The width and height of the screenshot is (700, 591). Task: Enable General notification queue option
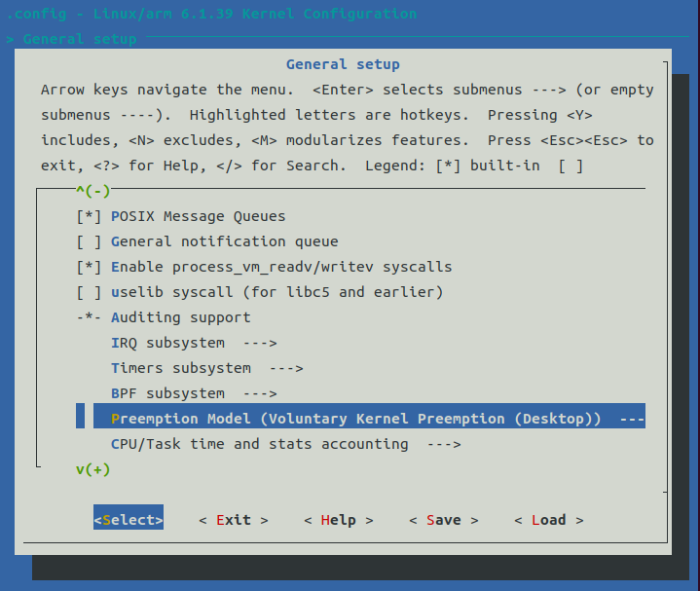coord(89,241)
